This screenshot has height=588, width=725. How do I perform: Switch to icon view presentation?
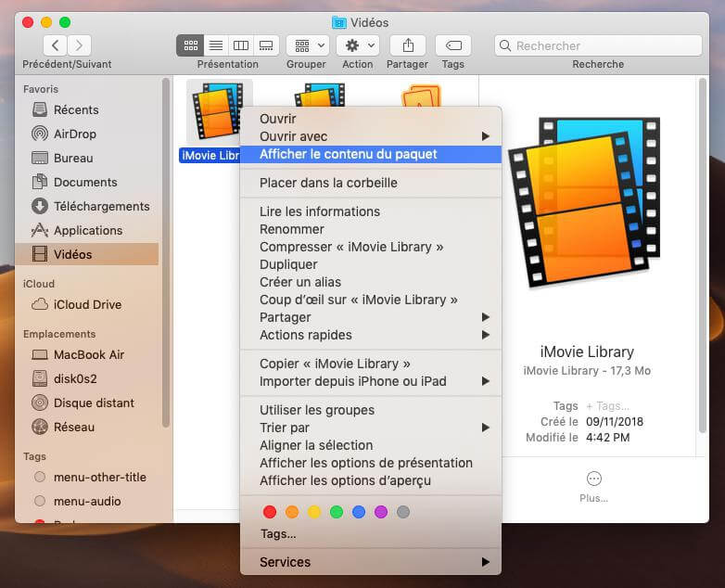[190, 45]
